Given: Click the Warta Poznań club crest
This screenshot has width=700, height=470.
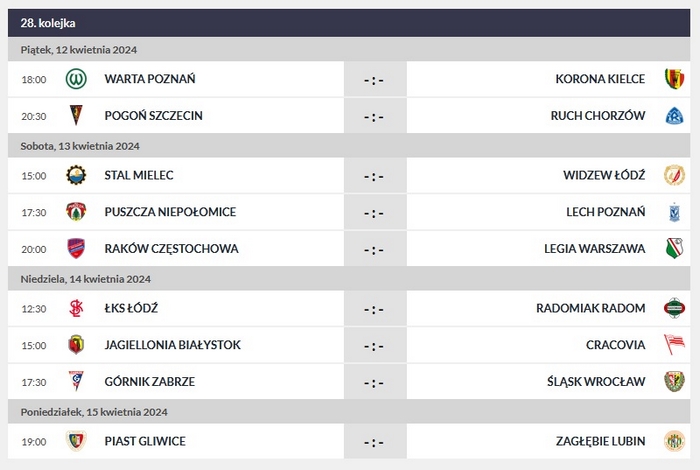Looking at the screenshot, I should tap(76, 79).
